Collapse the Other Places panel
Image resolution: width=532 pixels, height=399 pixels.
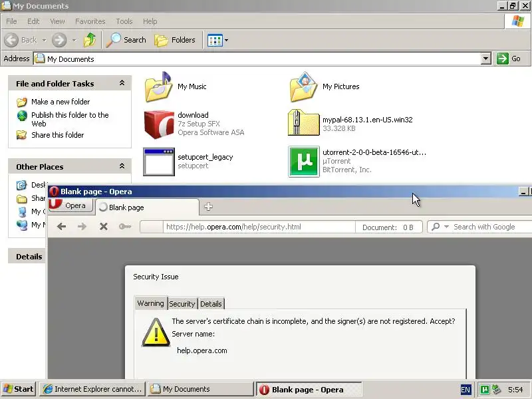122,166
